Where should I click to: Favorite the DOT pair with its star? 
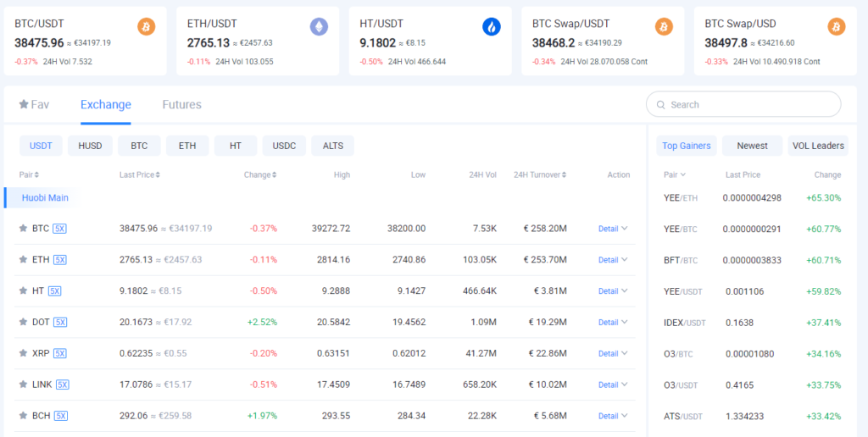[23, 321]
